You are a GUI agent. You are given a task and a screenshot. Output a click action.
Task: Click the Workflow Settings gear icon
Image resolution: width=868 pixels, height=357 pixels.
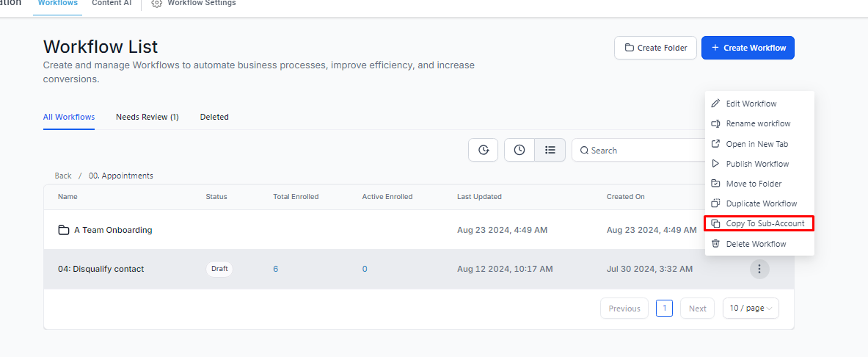pyautogui.click(x=157, y=4)
